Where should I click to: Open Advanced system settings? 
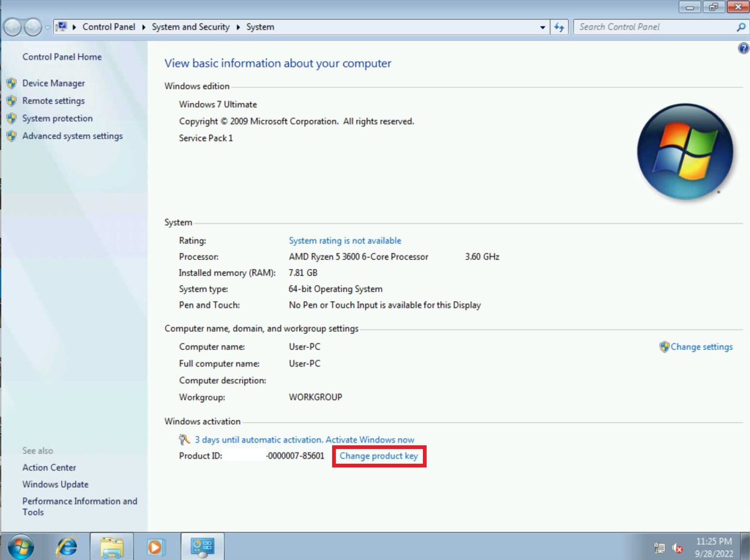tap(72, 136)
